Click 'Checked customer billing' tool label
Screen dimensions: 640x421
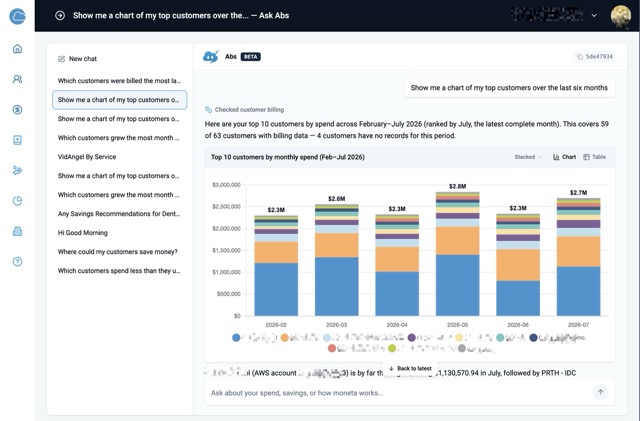249,109
